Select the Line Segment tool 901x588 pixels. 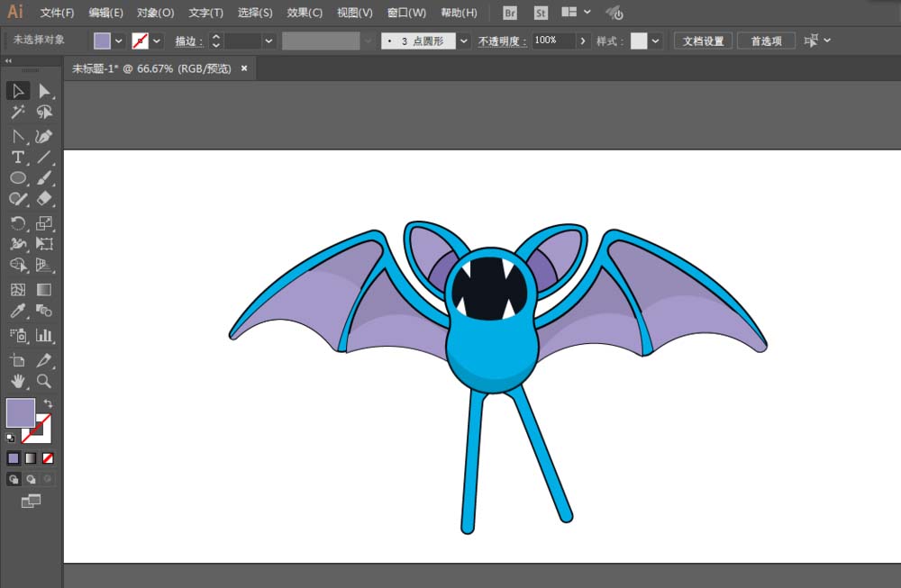click(44, 157)
